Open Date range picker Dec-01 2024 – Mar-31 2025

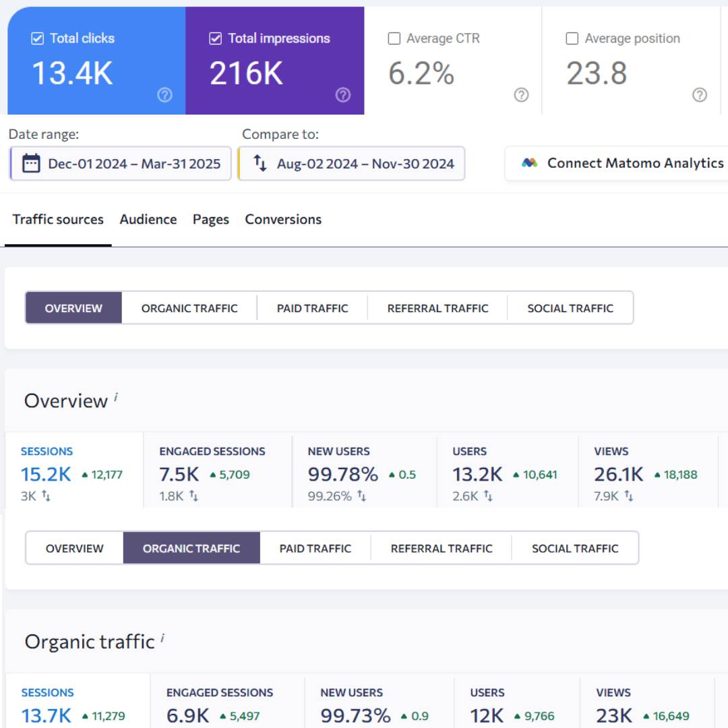pyautogui.click(x=121, y=163)
